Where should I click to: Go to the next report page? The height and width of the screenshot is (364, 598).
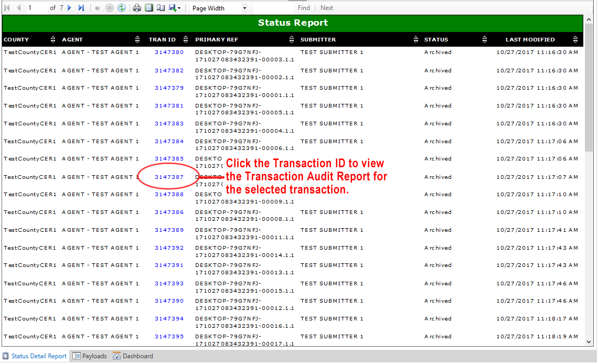[69, 8]
